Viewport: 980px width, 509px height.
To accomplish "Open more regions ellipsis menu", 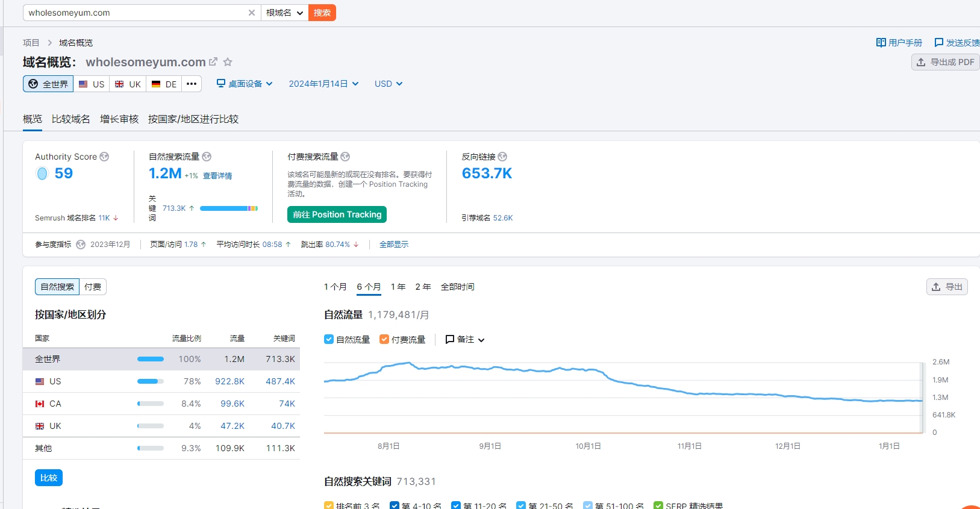I will pos(192,84).
